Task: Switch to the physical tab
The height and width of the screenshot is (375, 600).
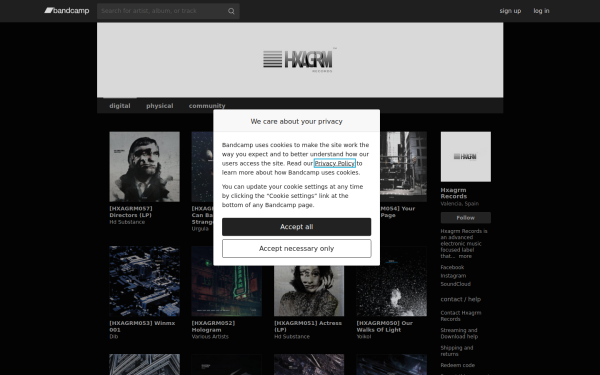Action: (x=160, y=106)
